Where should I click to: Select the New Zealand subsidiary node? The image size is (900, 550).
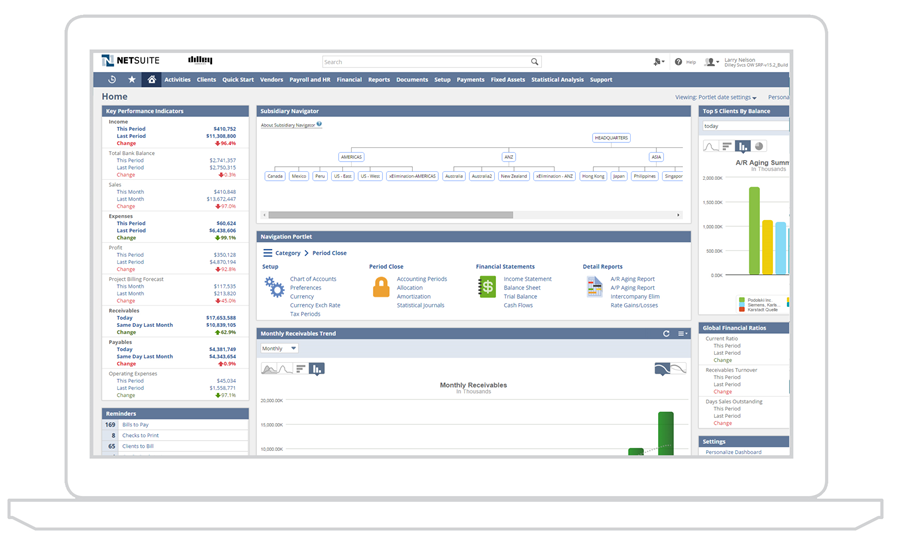click(514, 176)
